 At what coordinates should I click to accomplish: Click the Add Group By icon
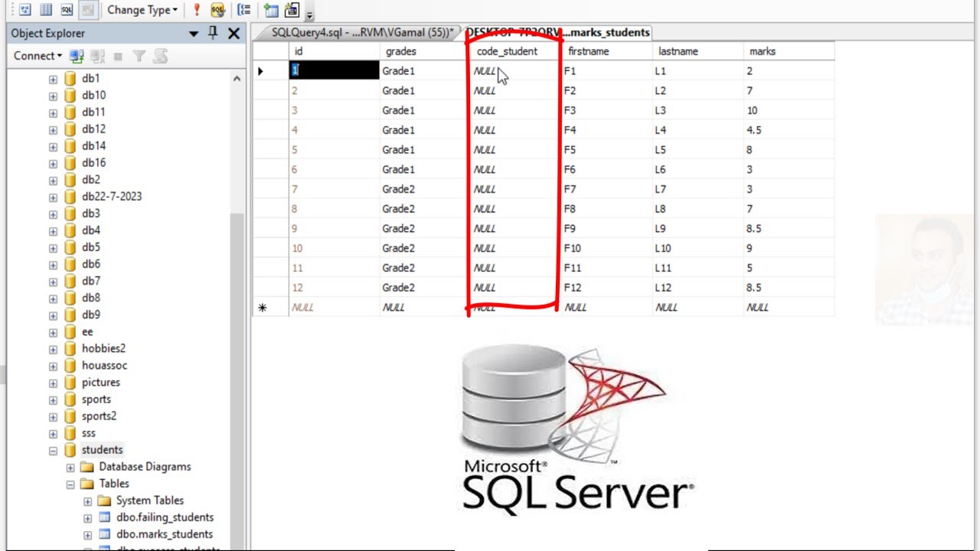tap(244, 10)
